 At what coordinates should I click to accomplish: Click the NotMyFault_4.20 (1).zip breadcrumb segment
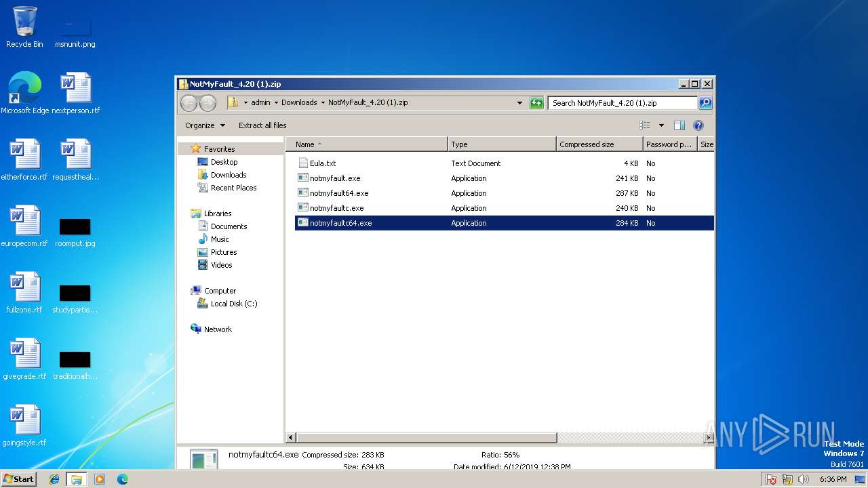tap(368, 103)
